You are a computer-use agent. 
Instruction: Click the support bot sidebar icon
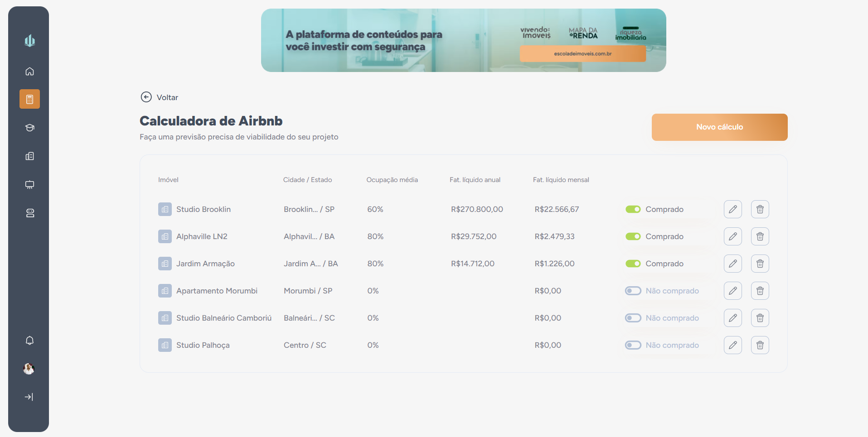pos(29,213)
